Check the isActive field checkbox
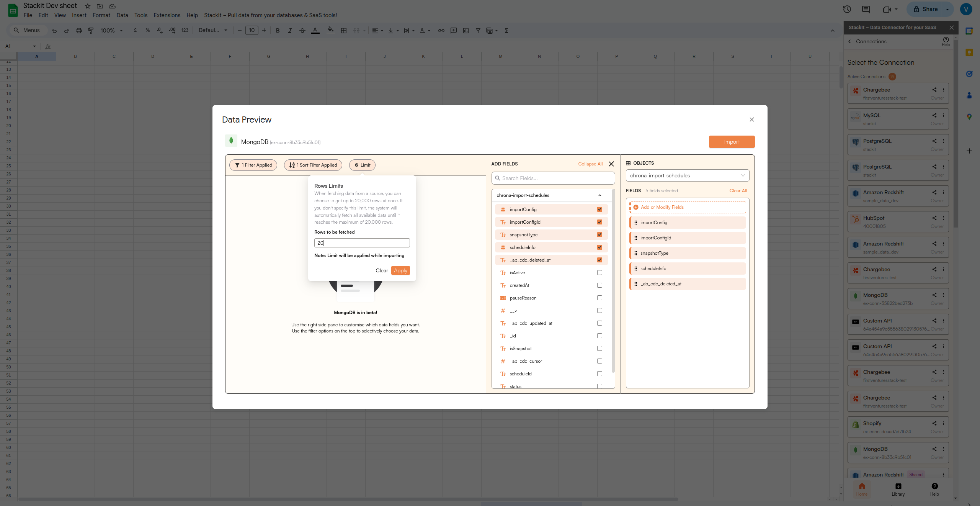This screenshot has height=506, width=980. point(599,273)
